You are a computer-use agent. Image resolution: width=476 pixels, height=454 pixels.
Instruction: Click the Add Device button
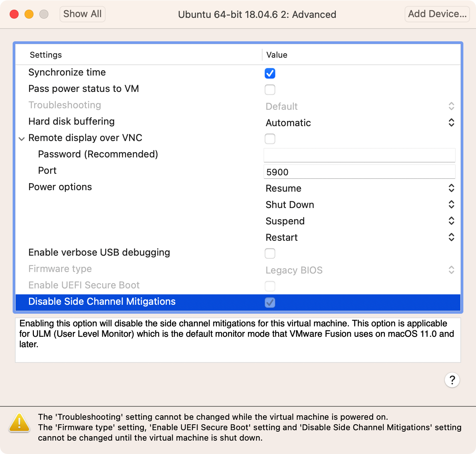click(x=437, y=14)
